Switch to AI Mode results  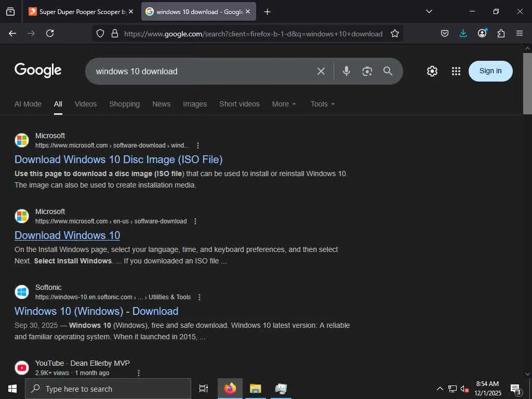(28, 104)
